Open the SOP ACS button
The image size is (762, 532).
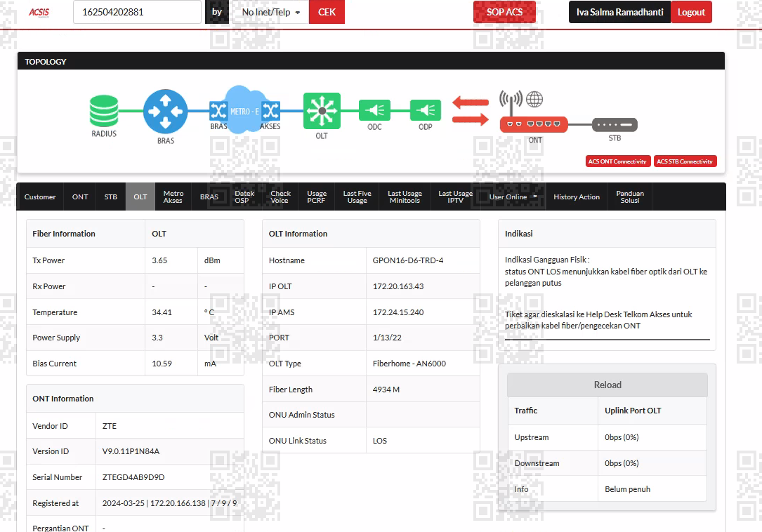pos(504,12)
